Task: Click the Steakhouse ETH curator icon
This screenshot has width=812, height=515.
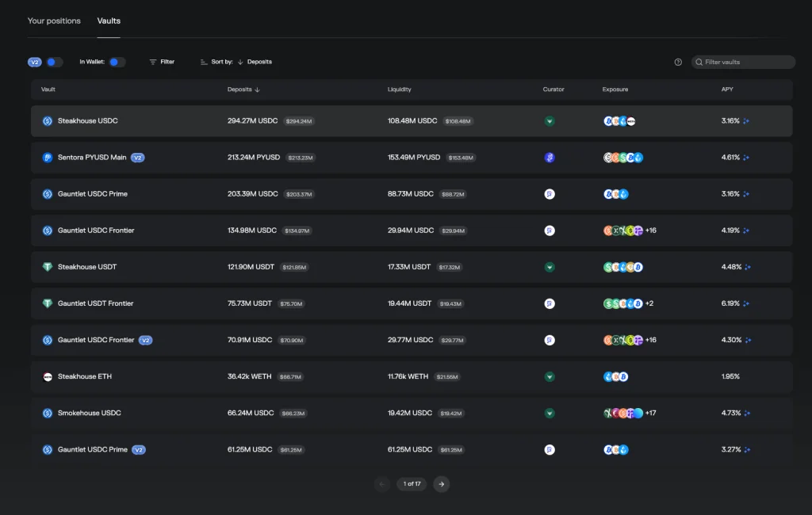Action: pos(550,377)
